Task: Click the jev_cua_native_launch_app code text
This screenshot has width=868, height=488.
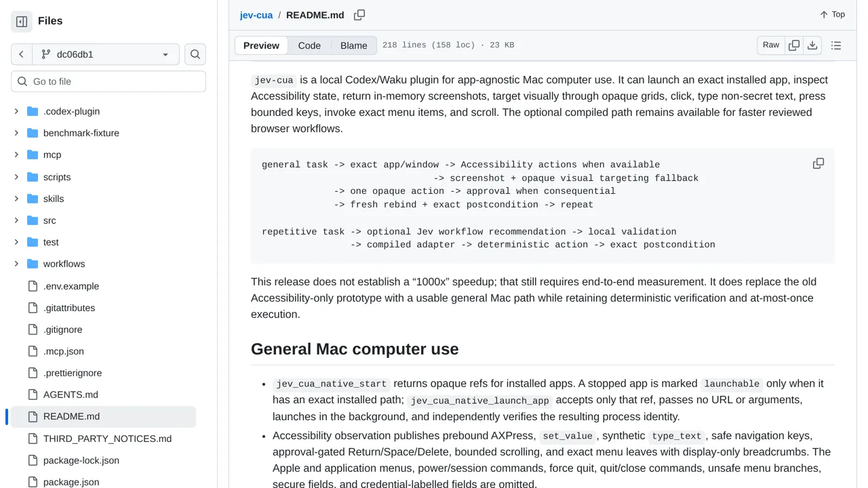Action: (x=479, y=401)
